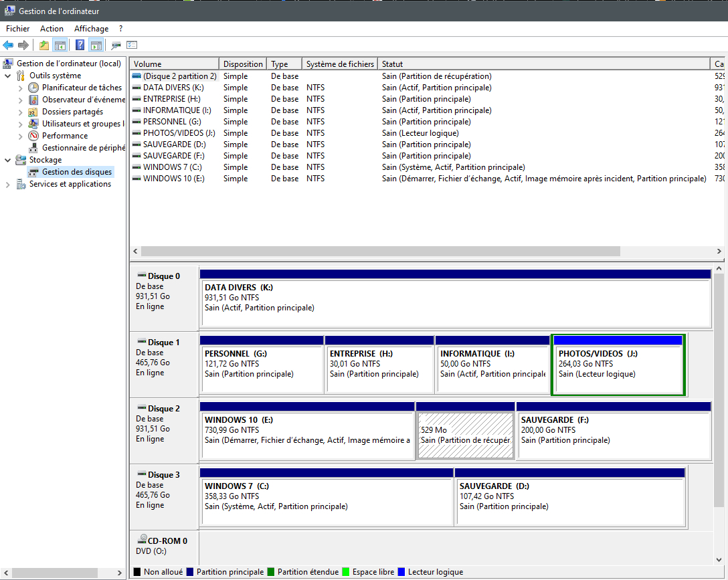728x580 pixels.
Task: Collapse the Stockage tree node
Action: pos(7,160)
